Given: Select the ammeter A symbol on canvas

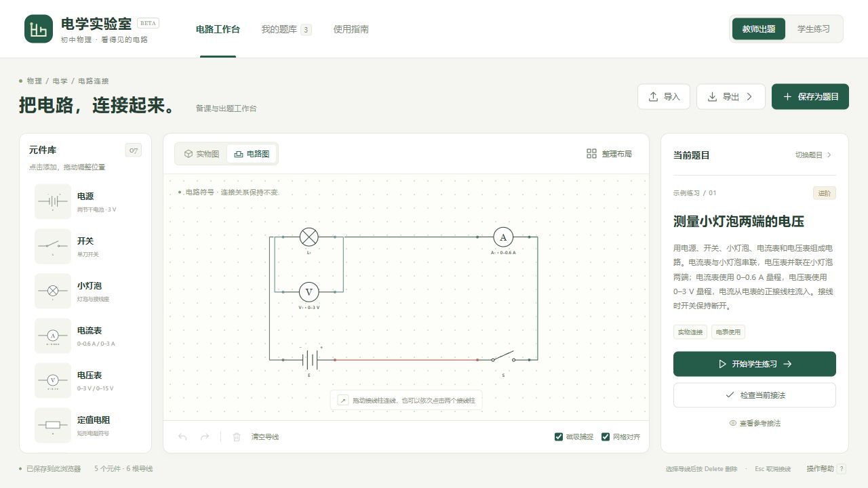Looking at the screenshot, I should coord(503,237).
